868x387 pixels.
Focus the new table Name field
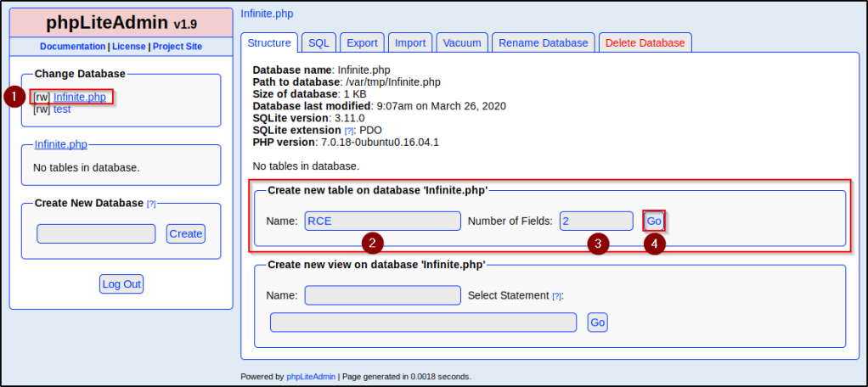coord(382,221)
